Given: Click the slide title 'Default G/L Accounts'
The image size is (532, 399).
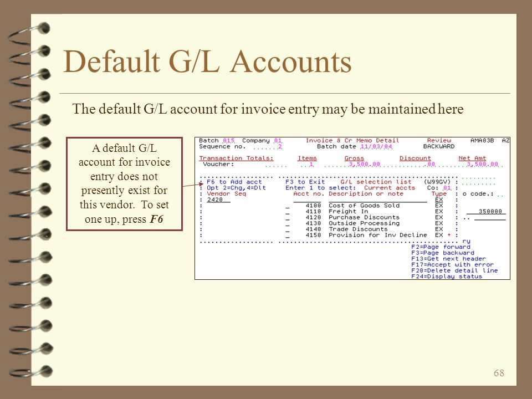Looking at the screenshot, I should (x=207, y=62).
